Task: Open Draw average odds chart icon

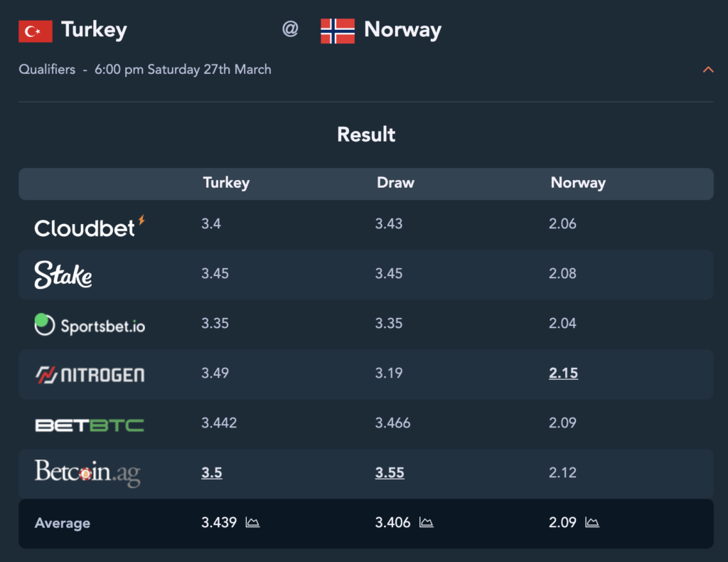Action: (427, 523)
